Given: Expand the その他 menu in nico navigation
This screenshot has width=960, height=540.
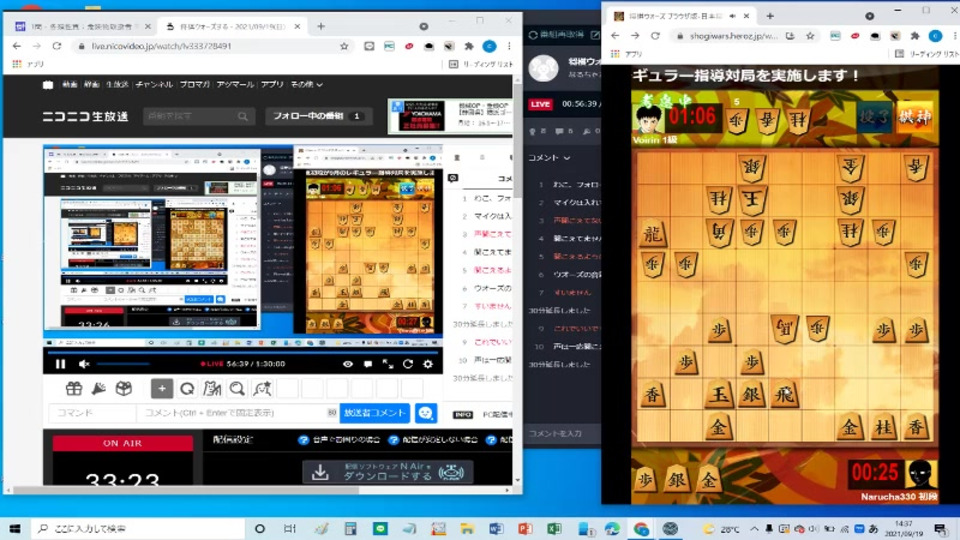Looking at the screenshot, I should tap(306, 84).
